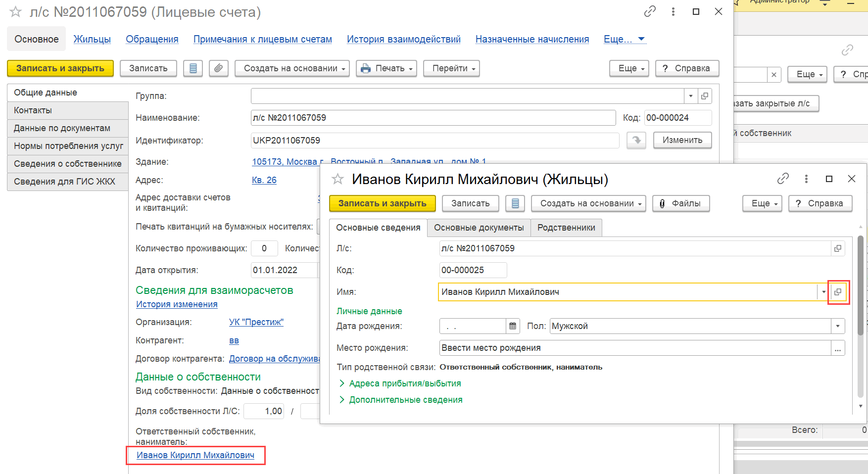Click ellipsis button of Место рождения
Image resolution: width=868 pixels, height=474 pixels.
click(838, 348)
